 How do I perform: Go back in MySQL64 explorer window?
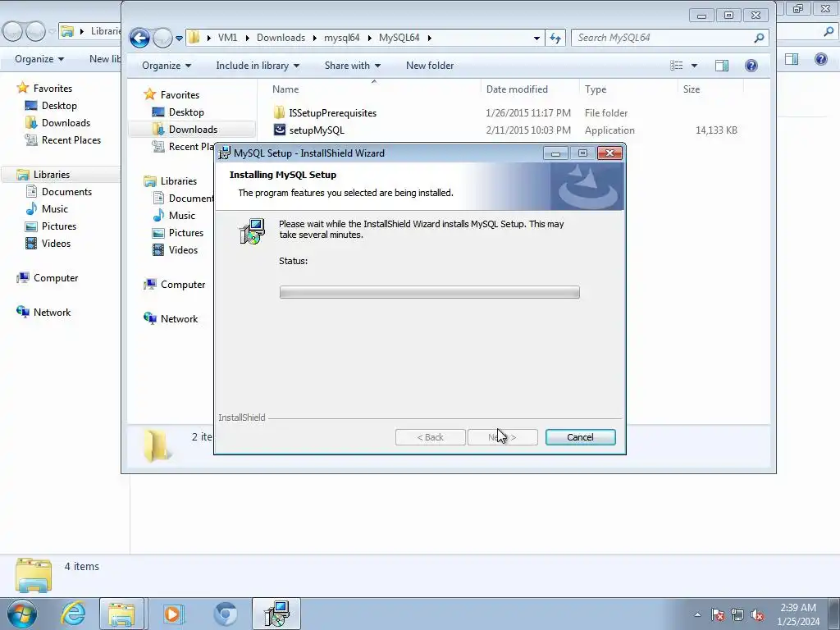(139, 38)
